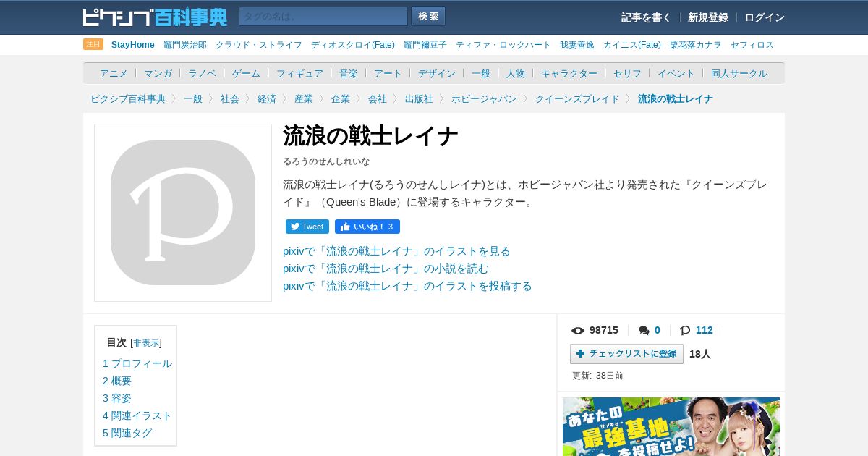Select the セリフ category tab

click(627, 73)
